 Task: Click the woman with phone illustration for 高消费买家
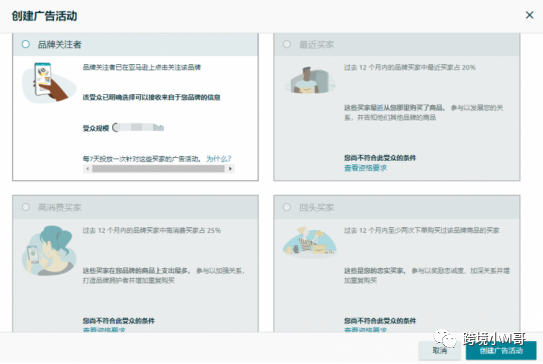point(49,251)
